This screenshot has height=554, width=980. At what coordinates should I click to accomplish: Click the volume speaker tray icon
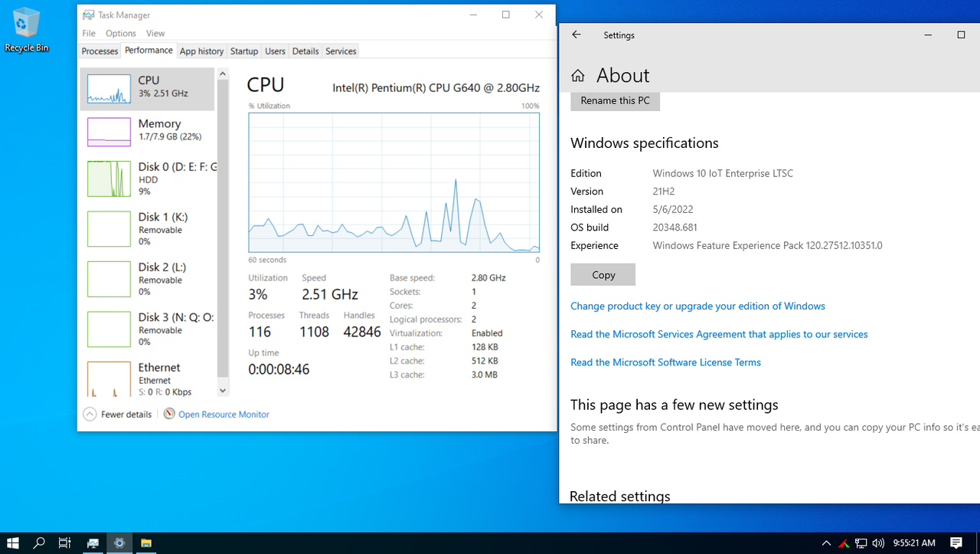pyautogui.click(x=878, y=543)
